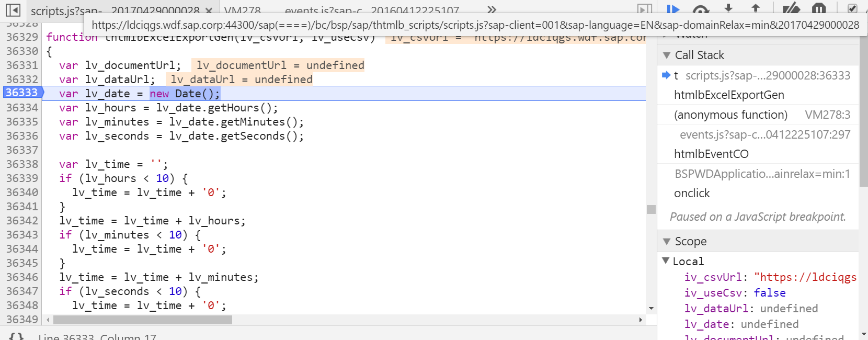Toggle breakpoint on line 36342
Image resolution: width=868 pixels, height=340 pixels.
(x=22, y=221)
